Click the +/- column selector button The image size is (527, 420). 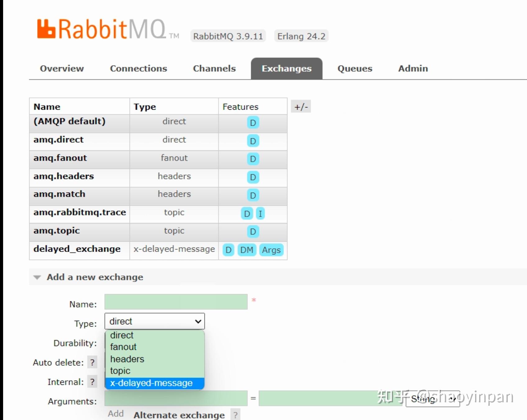pos(301,107)
